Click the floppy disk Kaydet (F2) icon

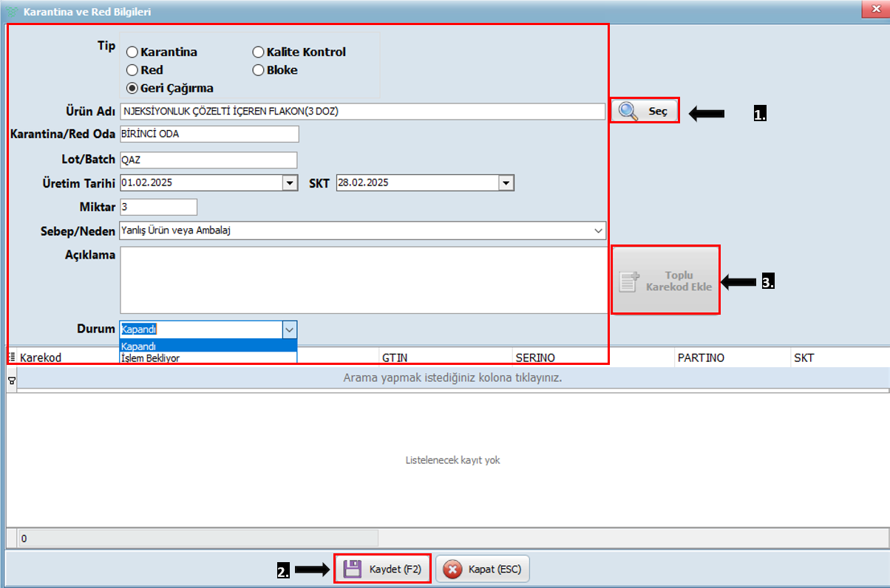pos(353,569)
